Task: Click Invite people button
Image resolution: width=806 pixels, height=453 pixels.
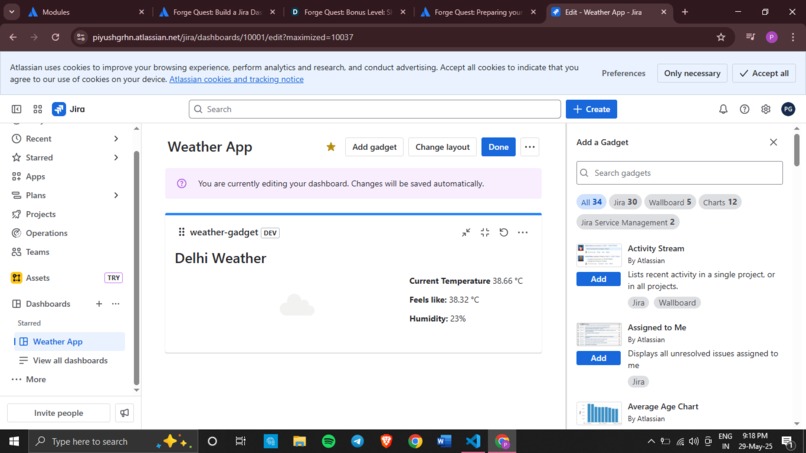Action: 59,413
